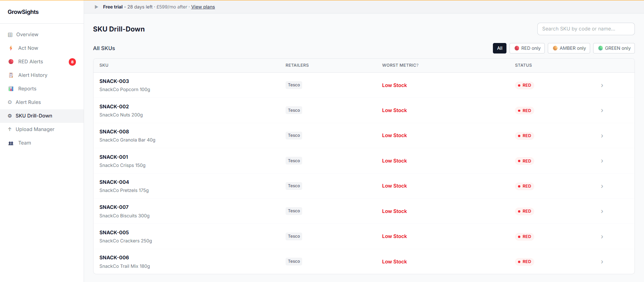Click Low Stock metric for SNACK-008
Viewport: 644px width, 282px height.
click(x=394, y=135)
